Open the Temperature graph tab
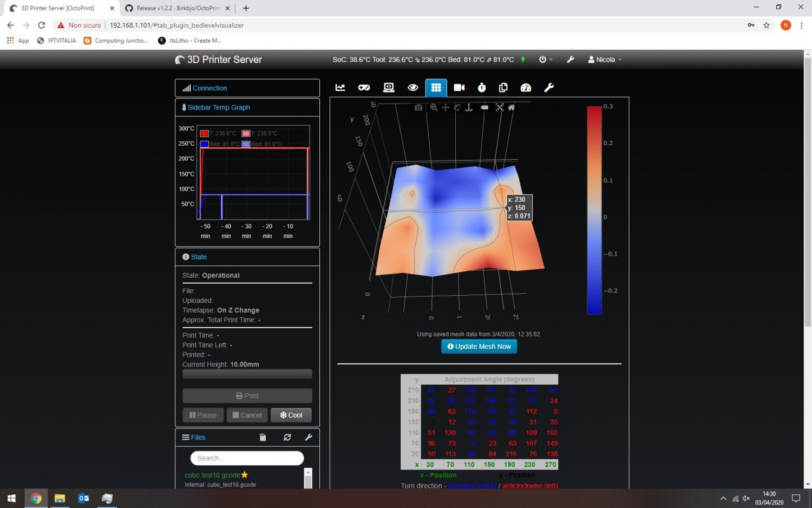Image resolution: width=812 pixels, height=508 pixels. (340, 88)
